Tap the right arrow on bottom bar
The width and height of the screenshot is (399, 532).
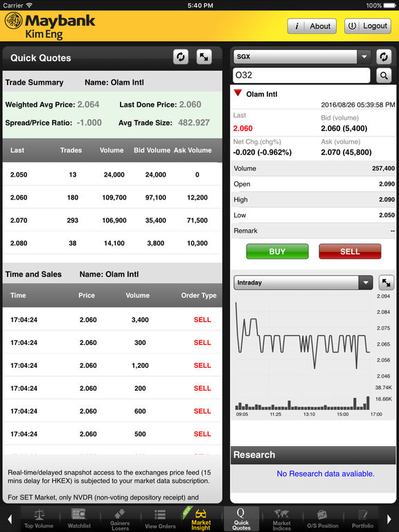point(389,519)
